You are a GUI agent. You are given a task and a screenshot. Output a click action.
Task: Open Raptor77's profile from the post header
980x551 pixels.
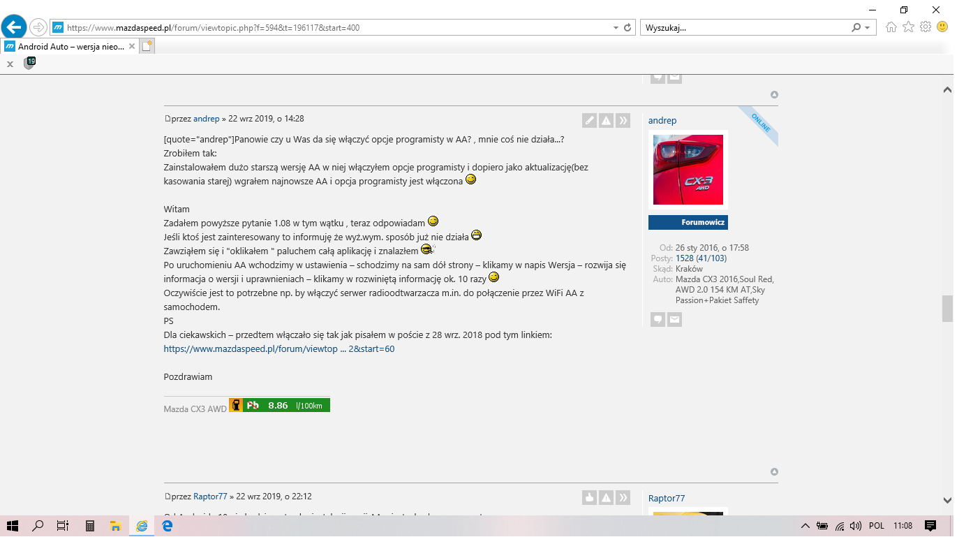210,497
